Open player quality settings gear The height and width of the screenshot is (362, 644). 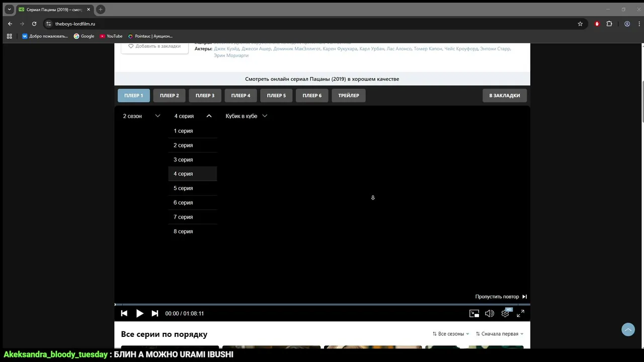tap(505, 313)
